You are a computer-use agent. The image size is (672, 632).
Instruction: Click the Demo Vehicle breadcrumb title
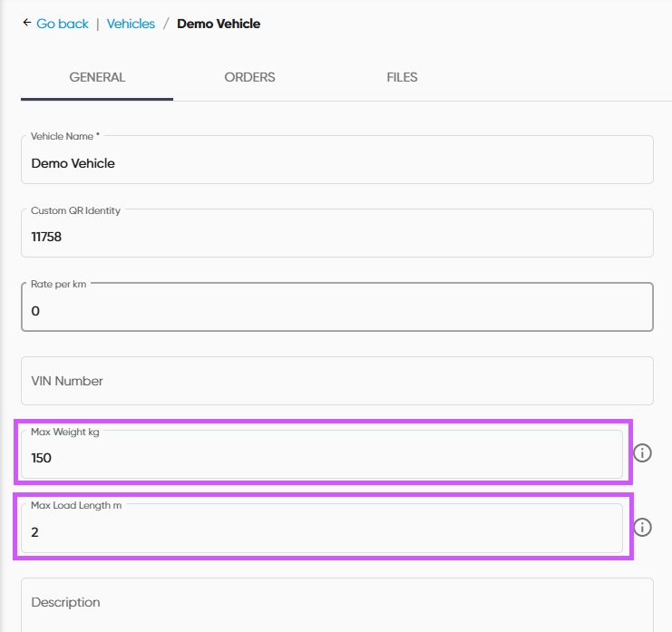(x=219, y=24)
